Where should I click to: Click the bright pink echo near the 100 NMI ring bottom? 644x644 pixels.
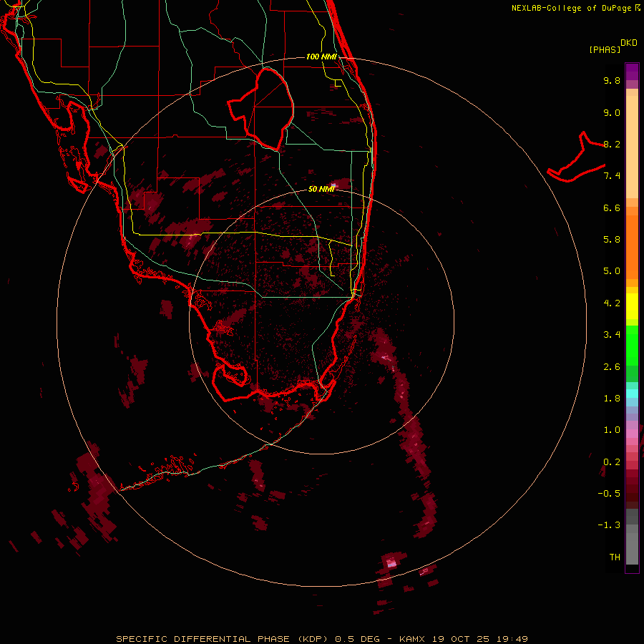tap(392, 564)
